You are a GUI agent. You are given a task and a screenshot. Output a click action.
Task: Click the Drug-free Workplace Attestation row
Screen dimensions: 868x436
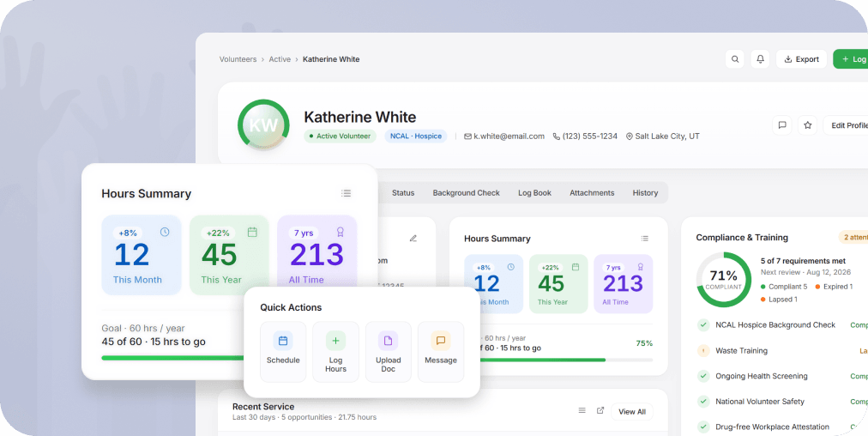point(781,427)
